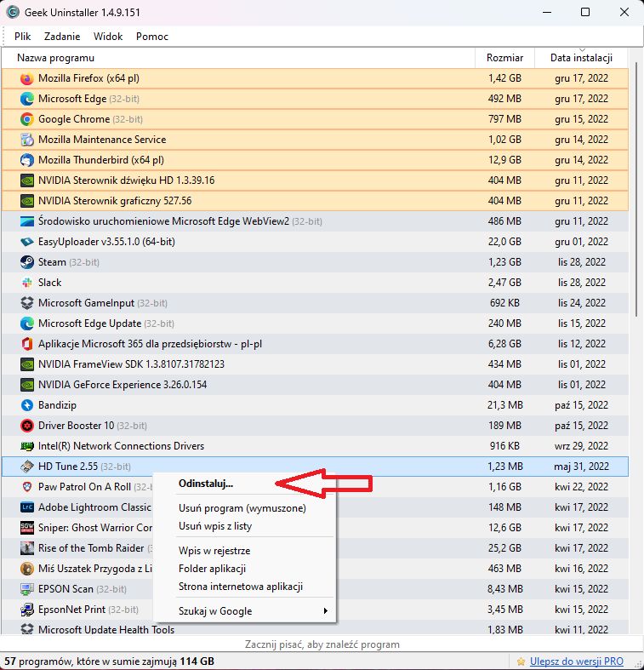
Task: Open the Widok menu
Action: pyautogui.click(x=108, y=37)
